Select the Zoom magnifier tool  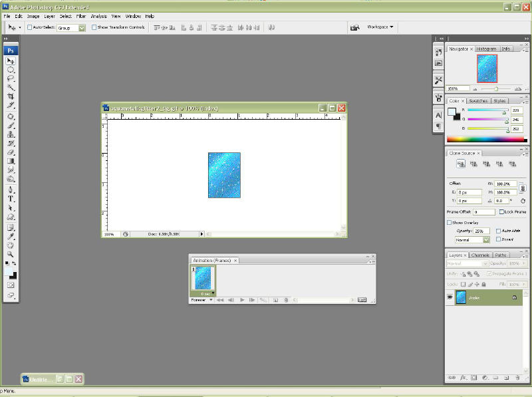(11, 253)
